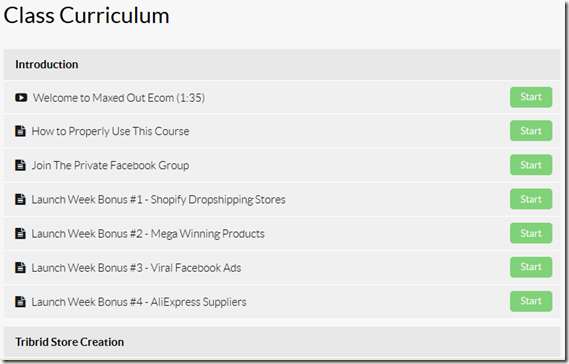The height and width of the screenshot is (364, 569).
Task: Start the Join The Private Facebook Group lesson
Action: pos(531,165)
